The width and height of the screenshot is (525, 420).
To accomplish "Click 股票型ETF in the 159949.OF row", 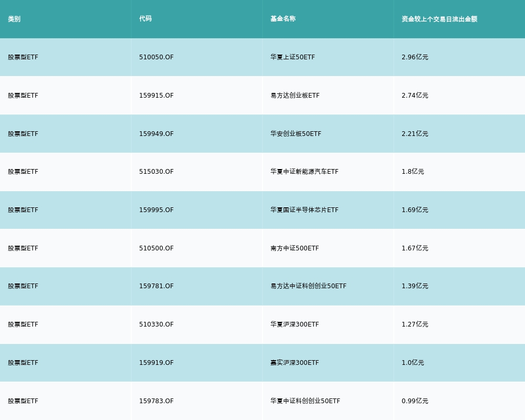I will [23, 134].
